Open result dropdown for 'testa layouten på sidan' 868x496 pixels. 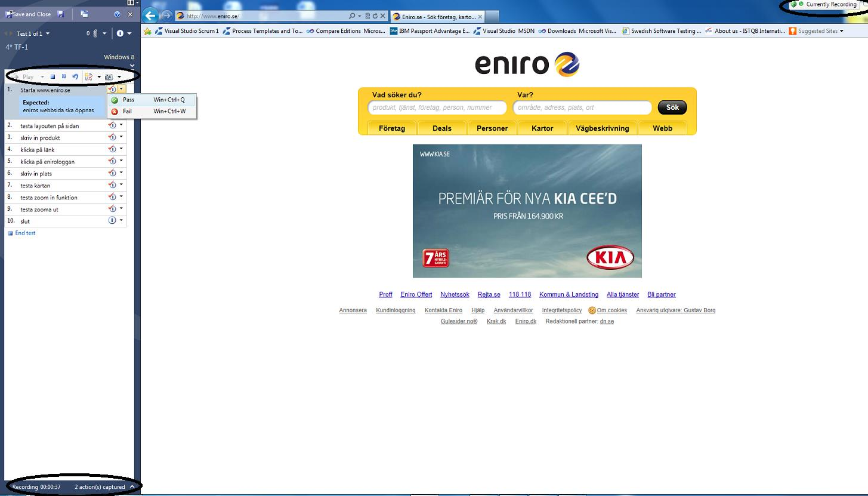coord(122,125)
